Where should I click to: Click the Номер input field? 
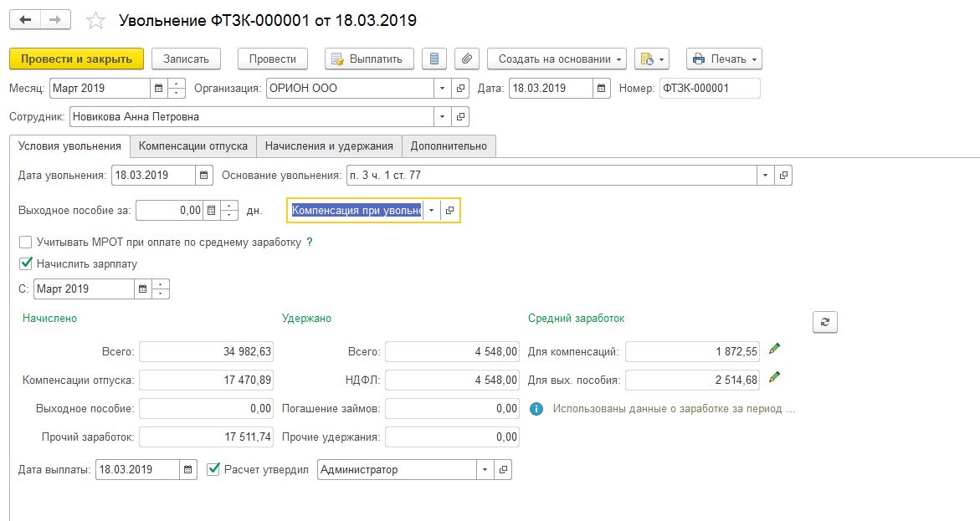coord(710,88)
